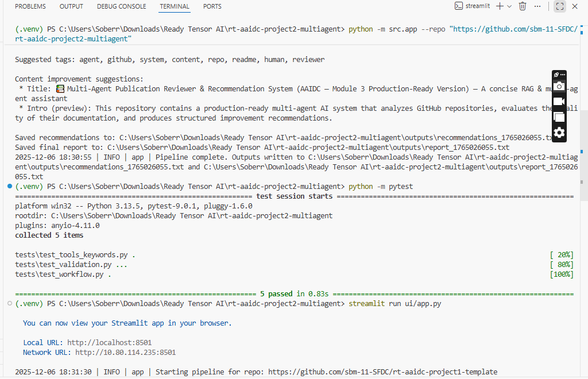Kill terminal with the trash icon
Image resolution: width=588 pixels, height=379 pixels.
tap(523, 6)
